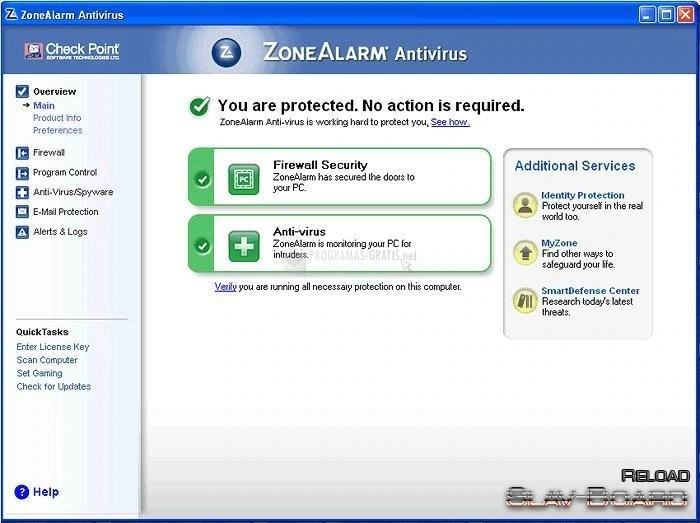Start the Scan Computer quick task
Viewport: 700px width, 523px height.
[x=47, y=360]
